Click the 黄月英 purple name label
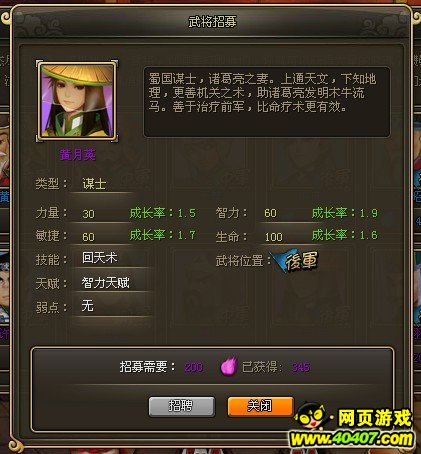Viewport: 421px width, 454px height. pos(77,155)
